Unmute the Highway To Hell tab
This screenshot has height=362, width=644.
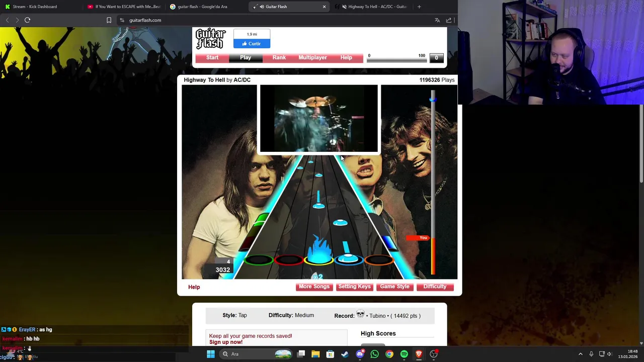344,7
